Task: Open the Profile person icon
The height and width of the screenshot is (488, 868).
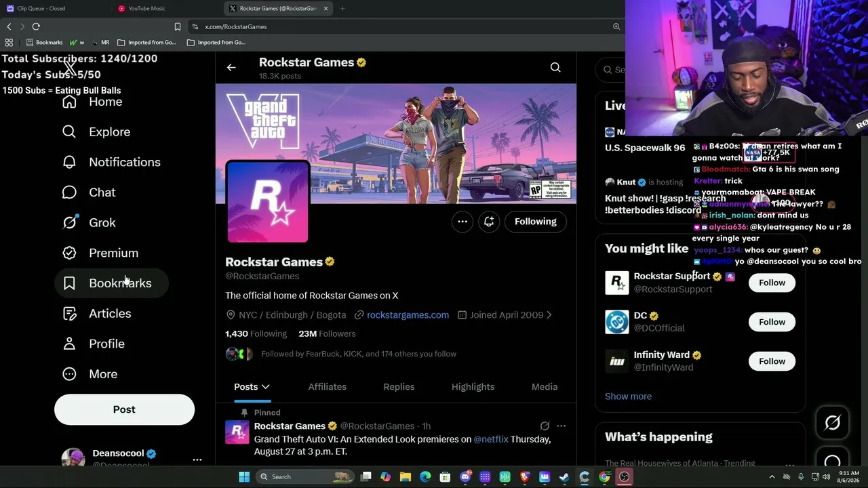Action: (x=69, y=344)
